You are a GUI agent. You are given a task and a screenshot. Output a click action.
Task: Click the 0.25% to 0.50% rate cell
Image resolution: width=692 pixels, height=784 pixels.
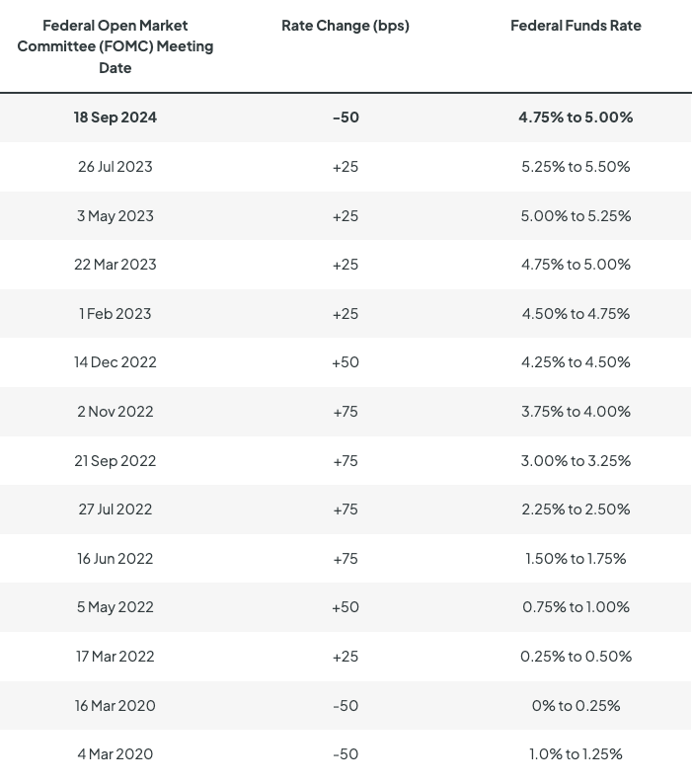coord(576,657)
